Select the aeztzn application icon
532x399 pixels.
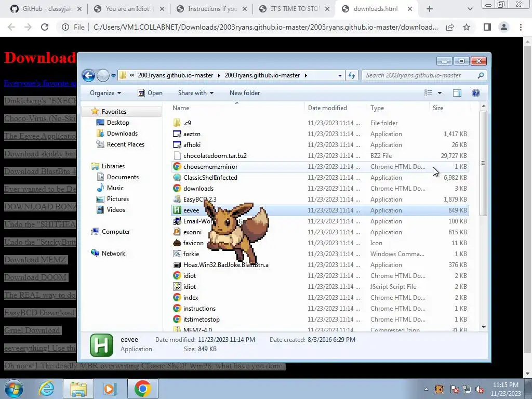[177, 134]
